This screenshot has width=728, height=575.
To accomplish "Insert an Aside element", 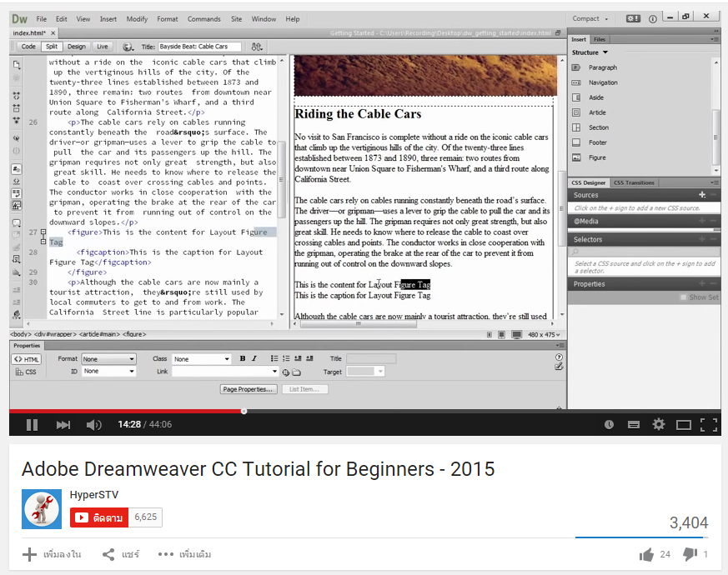I will click(x=596, y=97).
